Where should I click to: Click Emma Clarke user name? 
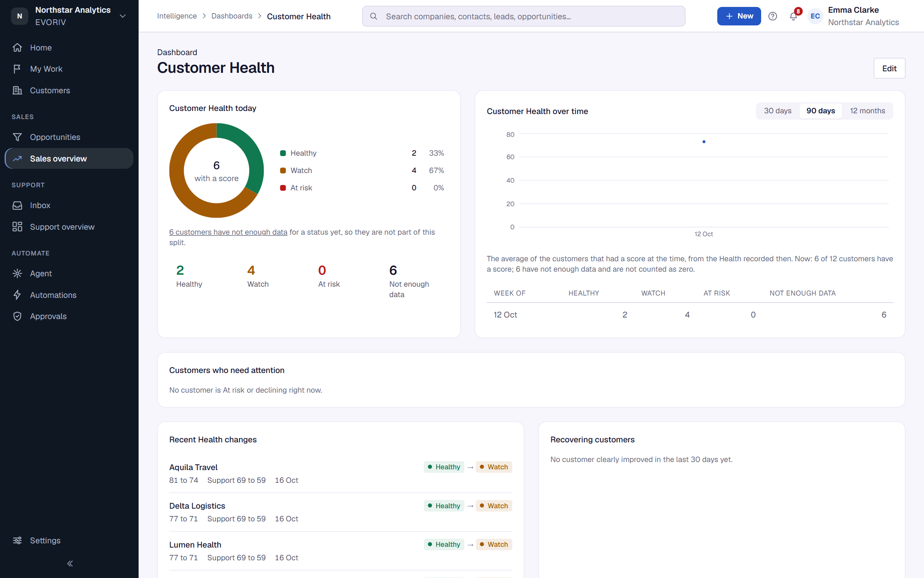click(853, 10)
